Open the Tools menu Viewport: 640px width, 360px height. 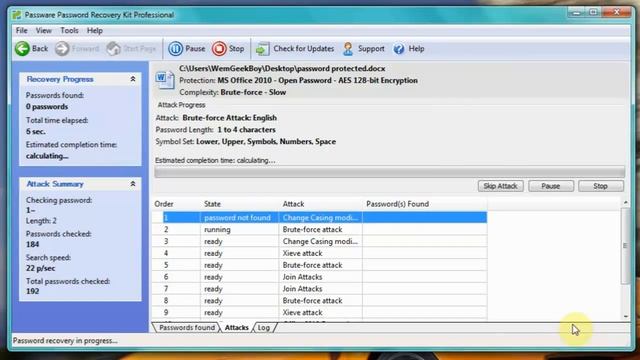click(x=69, y=31)
